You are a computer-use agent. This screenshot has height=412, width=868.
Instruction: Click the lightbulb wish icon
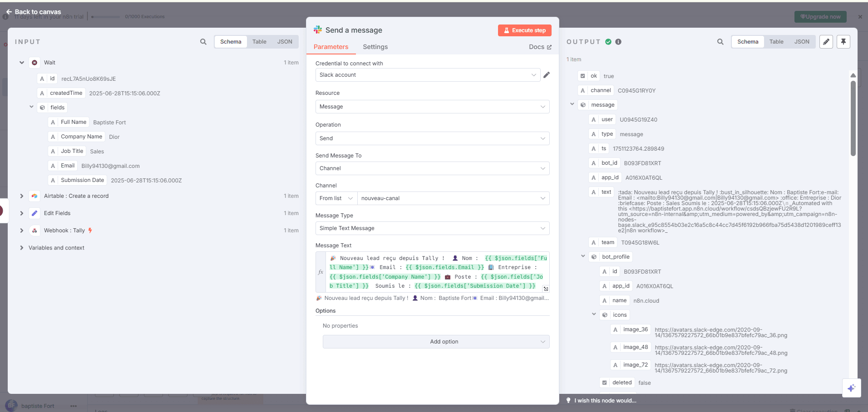pos(568,400)
